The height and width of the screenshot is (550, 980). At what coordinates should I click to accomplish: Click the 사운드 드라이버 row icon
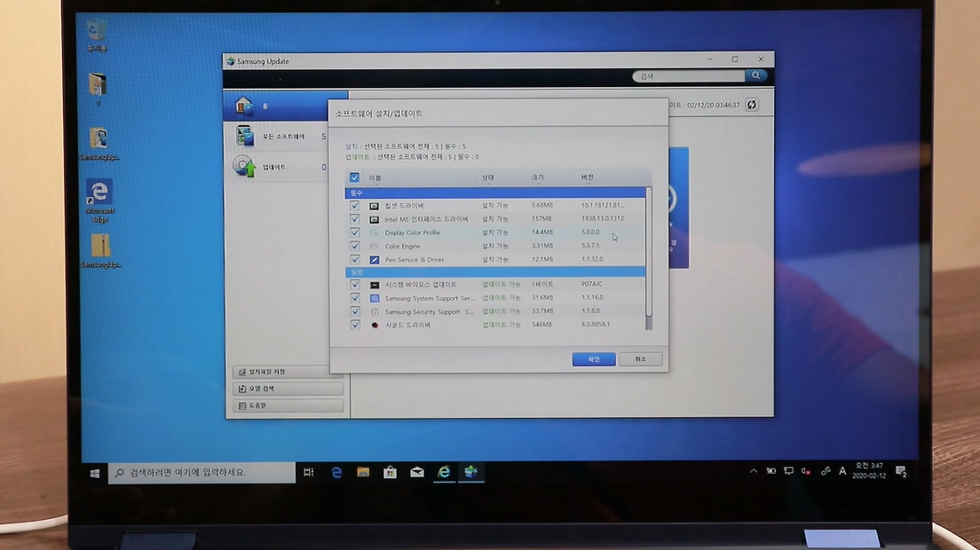click(x=375, y=325)
